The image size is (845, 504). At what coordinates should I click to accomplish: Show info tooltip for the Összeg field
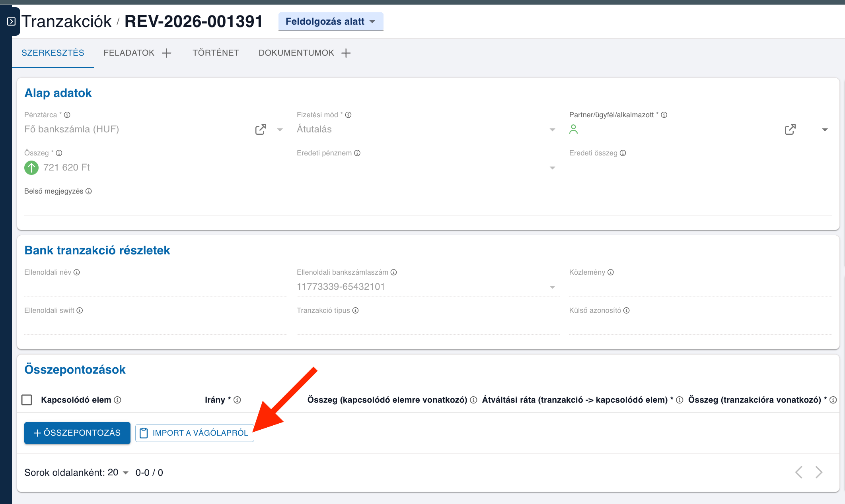[x=59, y=153]
